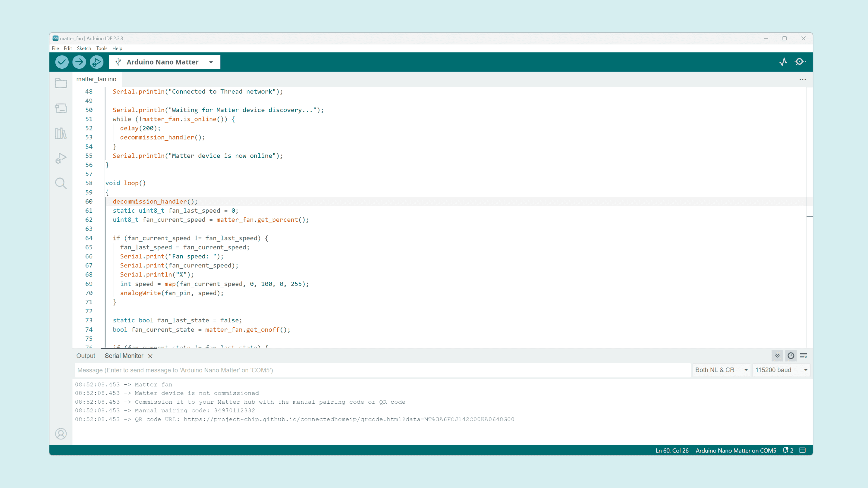The image size is (868, 488).
Task: Switch to the Output tab
Action: click(86, 356)
